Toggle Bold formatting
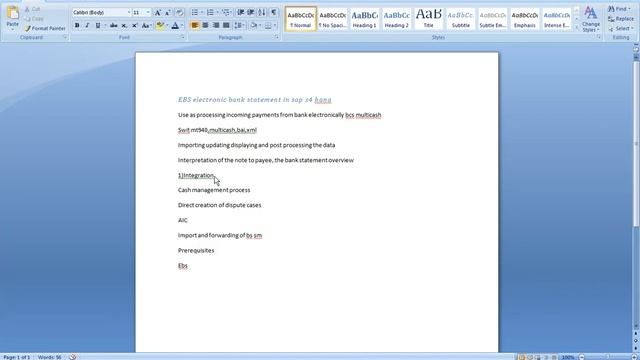Screen dimensions: 640x360 click(77, 25)
